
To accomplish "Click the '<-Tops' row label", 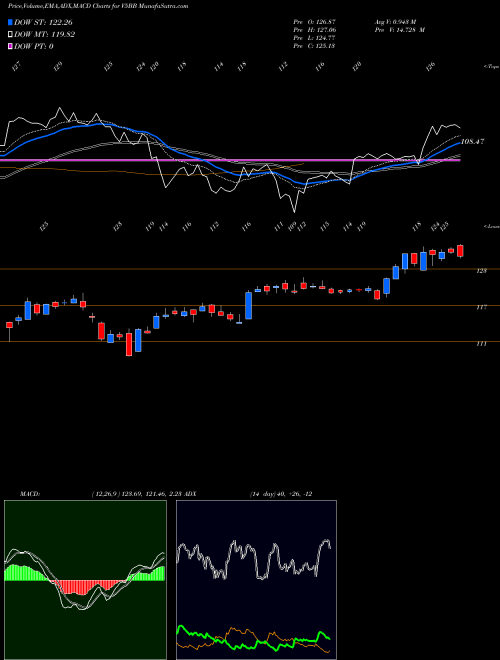I will (491, 67).
